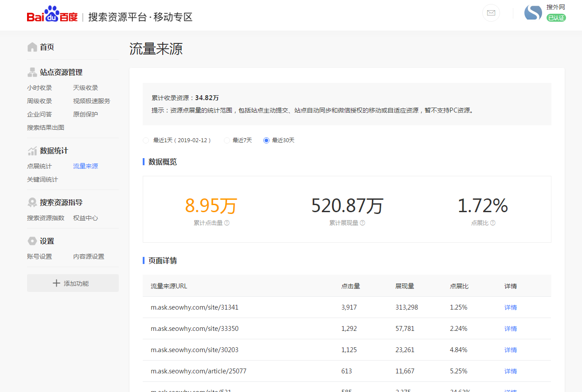582x392 pixels.
Task: Select the 最近7天 radio button
Action: 227,140
